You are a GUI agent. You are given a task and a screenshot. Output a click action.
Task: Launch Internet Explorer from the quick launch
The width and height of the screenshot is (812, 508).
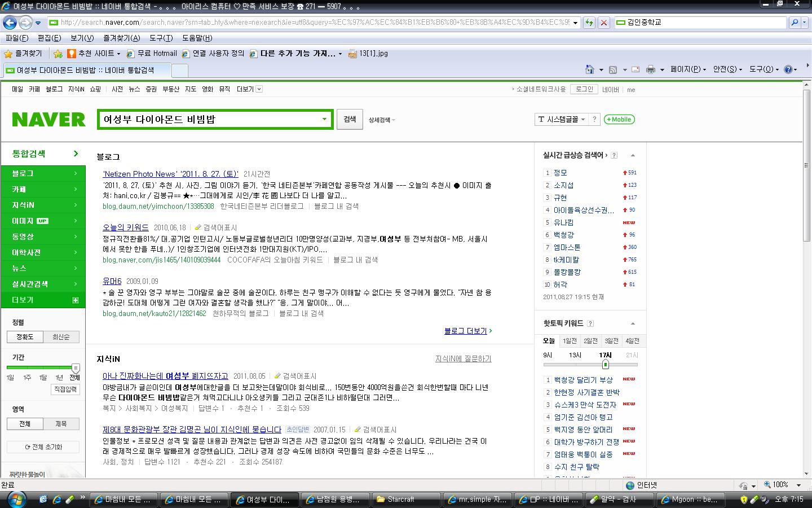click(56, 499)
